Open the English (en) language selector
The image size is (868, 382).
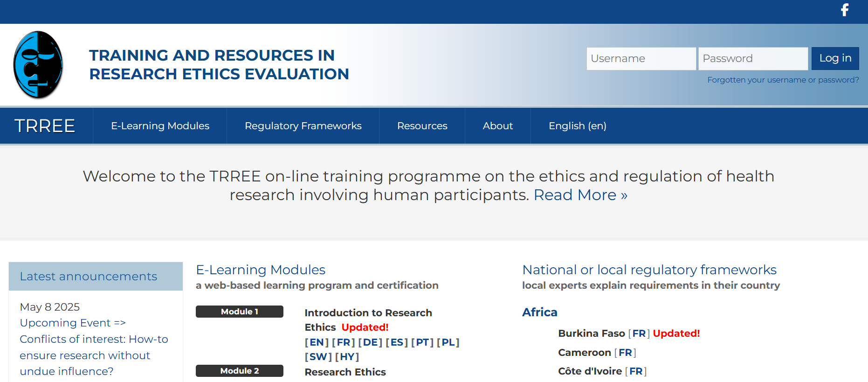tap(577, 126)
